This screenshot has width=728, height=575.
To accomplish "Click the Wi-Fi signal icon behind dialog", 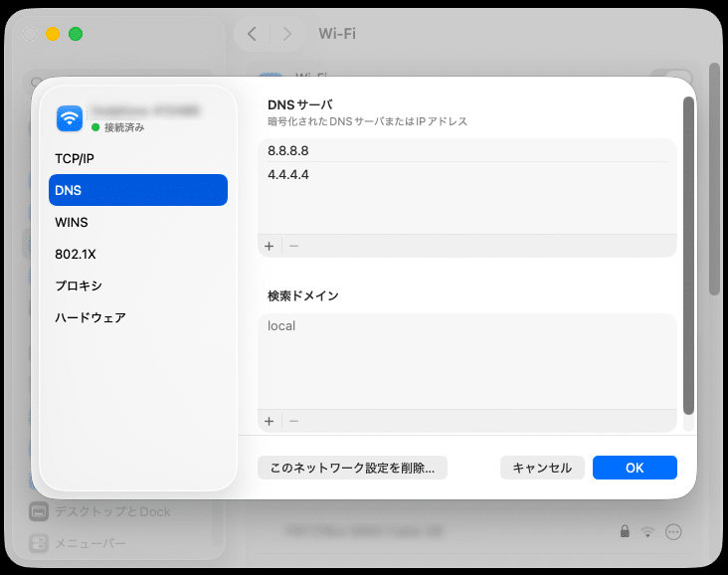I will [647, 532].
